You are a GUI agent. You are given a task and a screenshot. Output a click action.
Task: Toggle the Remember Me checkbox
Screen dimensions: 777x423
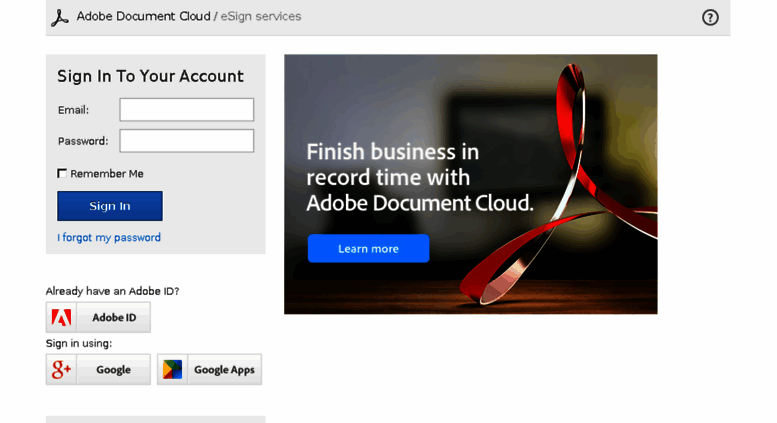(62, 173)
